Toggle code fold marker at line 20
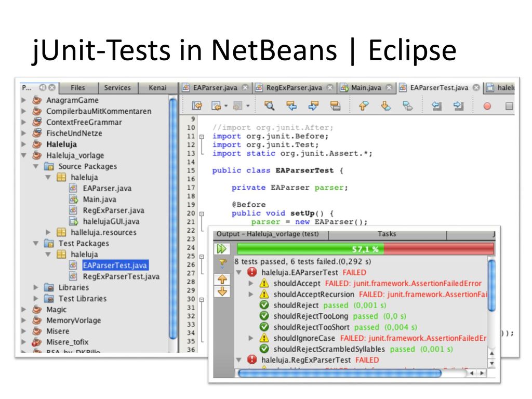This screenshot has width=532, height=399. 202,214
